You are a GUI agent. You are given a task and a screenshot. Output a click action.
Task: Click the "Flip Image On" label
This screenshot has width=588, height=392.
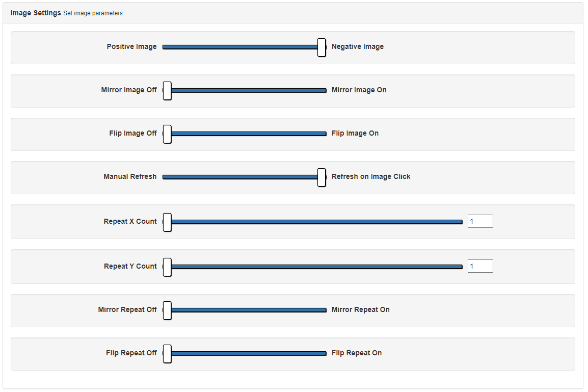[x=355, y=133]
